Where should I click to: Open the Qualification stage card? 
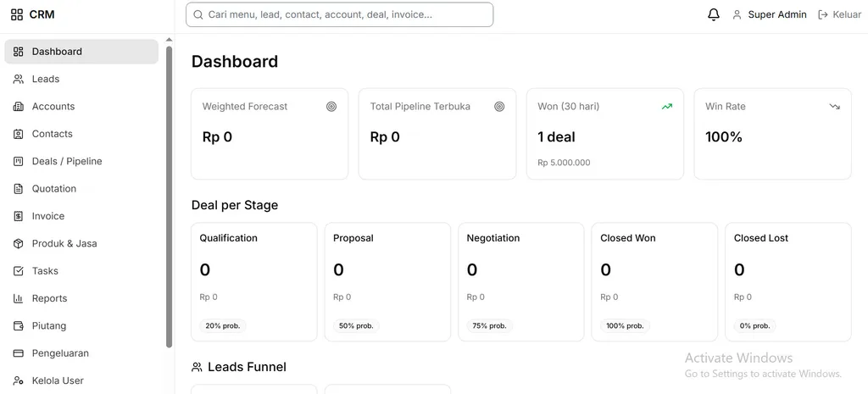pos(254,282)
